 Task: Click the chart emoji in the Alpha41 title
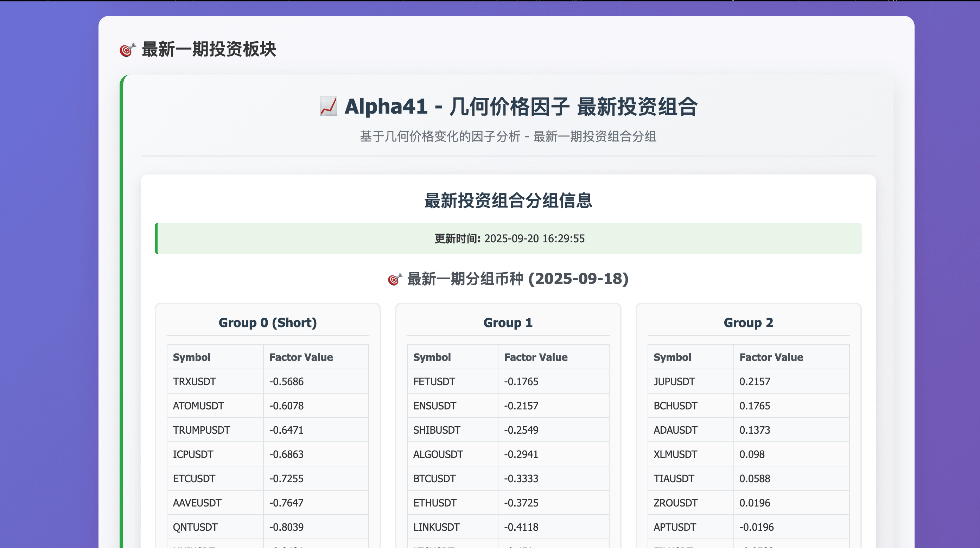click(329, 108)
